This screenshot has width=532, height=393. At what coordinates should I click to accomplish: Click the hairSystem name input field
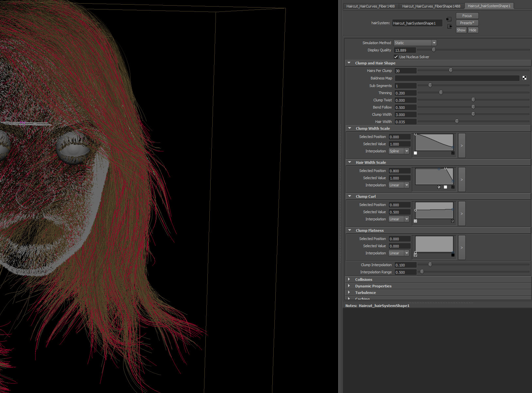417,23
